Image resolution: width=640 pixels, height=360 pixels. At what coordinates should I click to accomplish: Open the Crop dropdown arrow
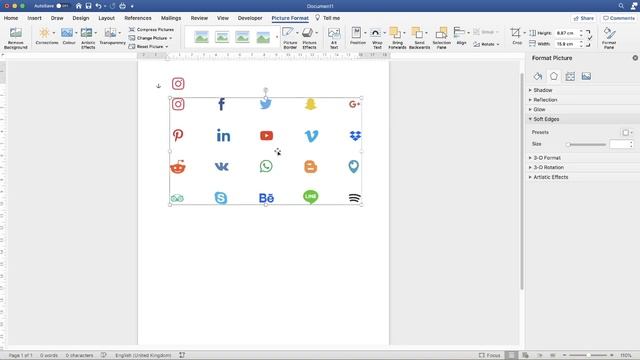coord(524,32)
